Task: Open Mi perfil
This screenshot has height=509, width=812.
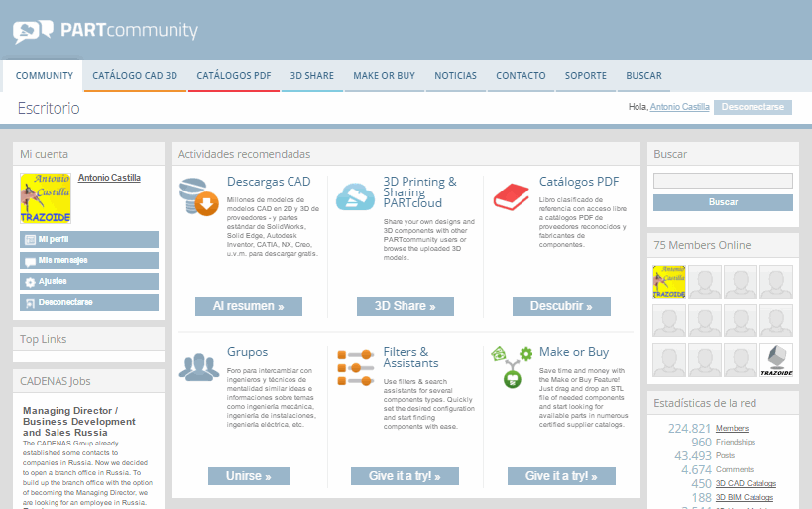Action: point(89,239)
